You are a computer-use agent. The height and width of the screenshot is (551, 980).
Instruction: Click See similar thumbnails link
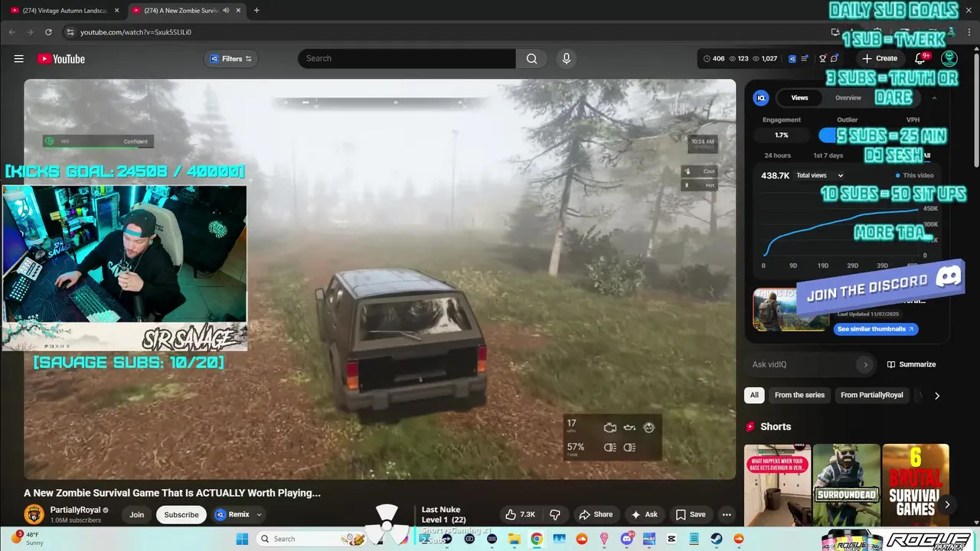(875, 329)
